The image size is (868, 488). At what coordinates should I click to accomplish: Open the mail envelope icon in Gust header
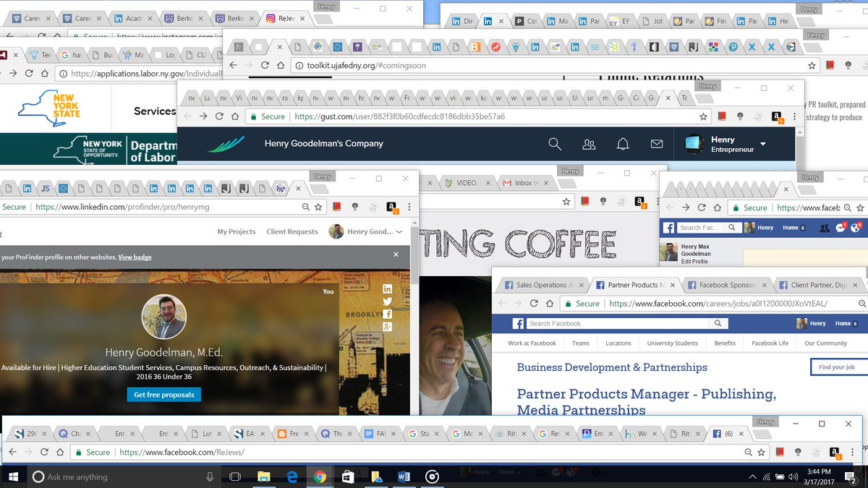point(657,145)
